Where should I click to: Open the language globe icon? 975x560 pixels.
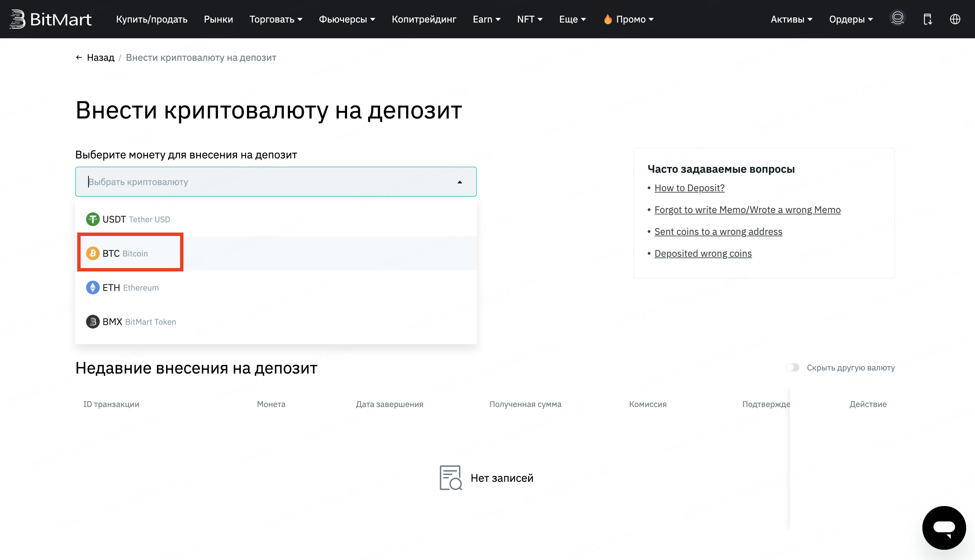click(955, 19)
